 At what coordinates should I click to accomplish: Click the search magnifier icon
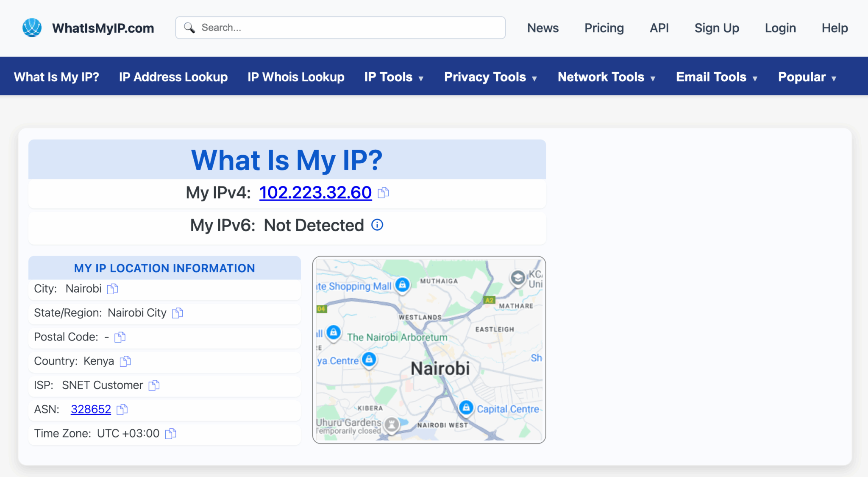190,27
